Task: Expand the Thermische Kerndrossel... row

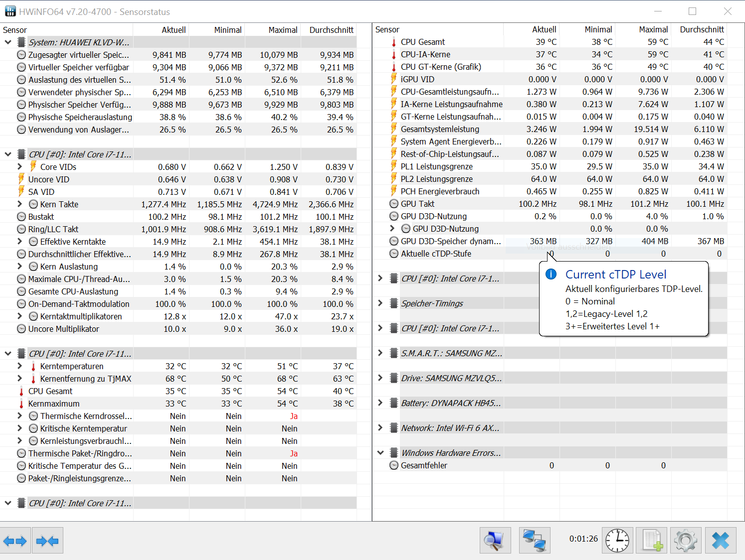Action: click(20, 416)
